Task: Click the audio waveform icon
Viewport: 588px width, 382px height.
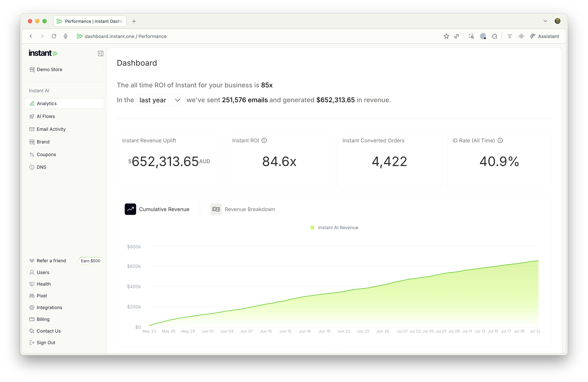Action: pos(521,36)
